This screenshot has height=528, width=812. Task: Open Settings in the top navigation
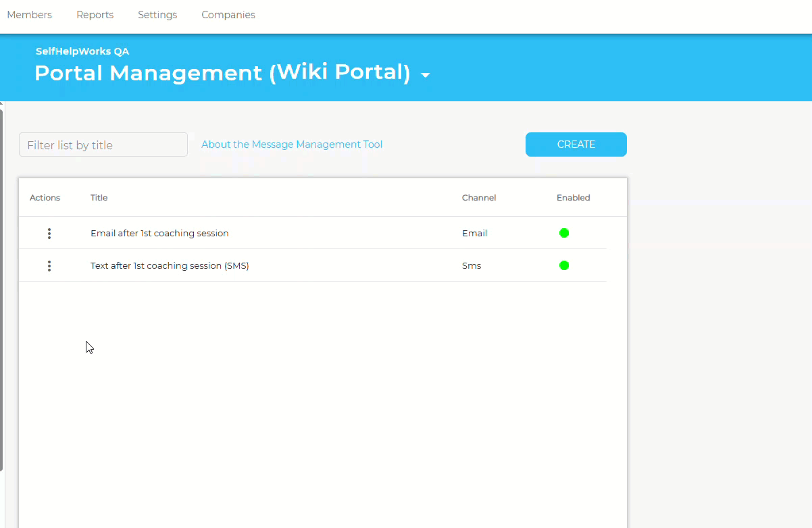157,15
